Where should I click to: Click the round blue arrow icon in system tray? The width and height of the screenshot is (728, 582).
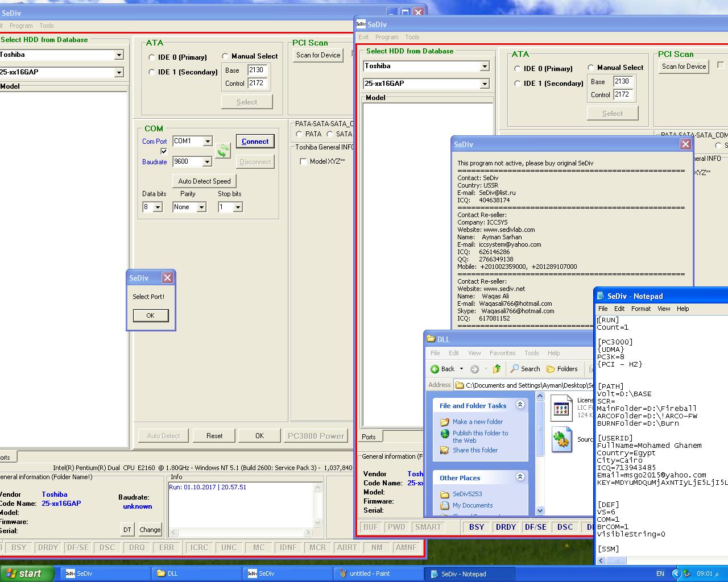tap(676, 573)
